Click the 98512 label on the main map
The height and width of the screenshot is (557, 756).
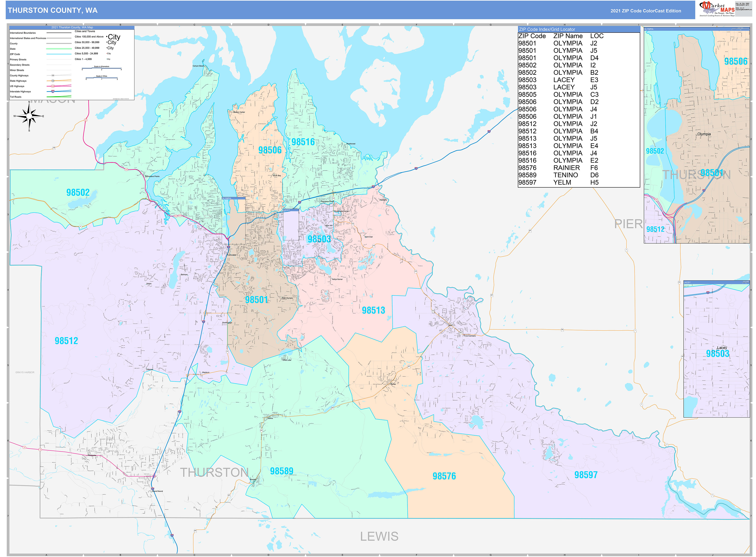[66, 341]
